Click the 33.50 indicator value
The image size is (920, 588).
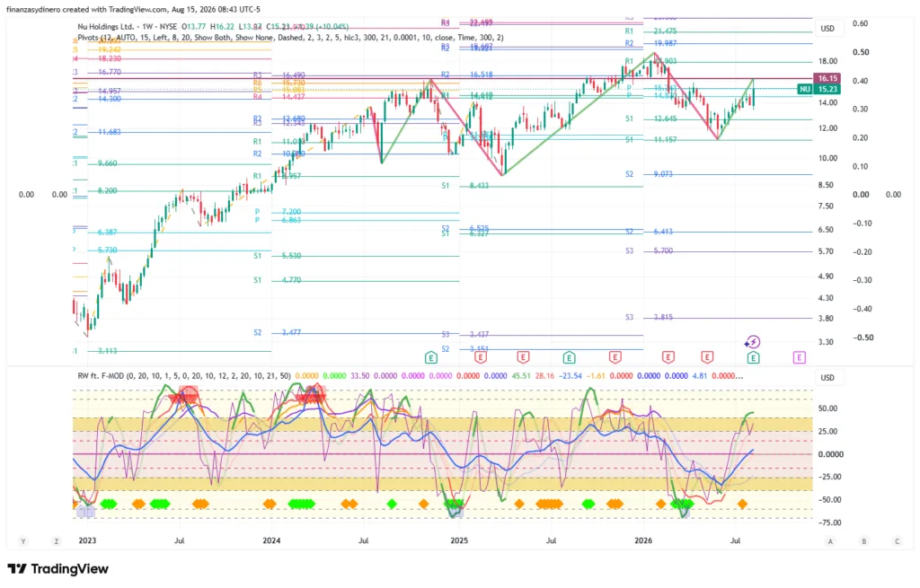[359, 376]
